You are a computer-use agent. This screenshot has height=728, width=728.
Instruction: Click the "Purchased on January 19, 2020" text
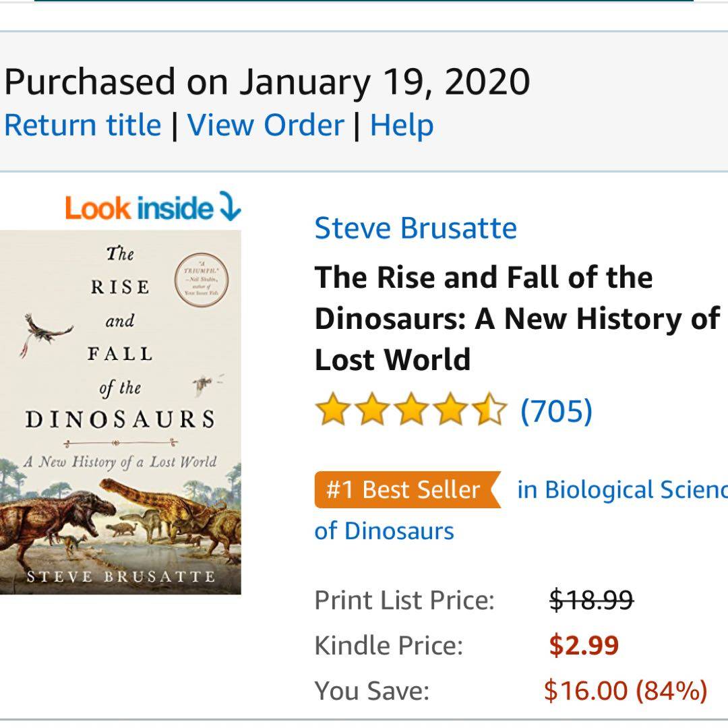267,82
